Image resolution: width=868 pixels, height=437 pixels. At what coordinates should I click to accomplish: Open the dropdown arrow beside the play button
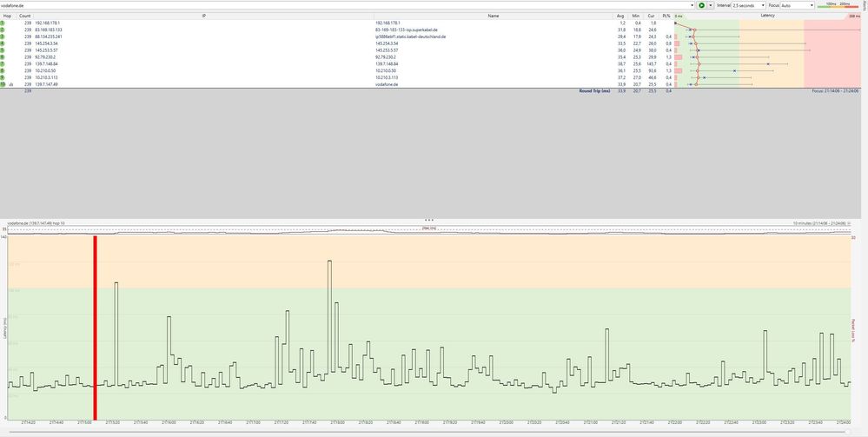pyautogui.click(x=710, y=5)
